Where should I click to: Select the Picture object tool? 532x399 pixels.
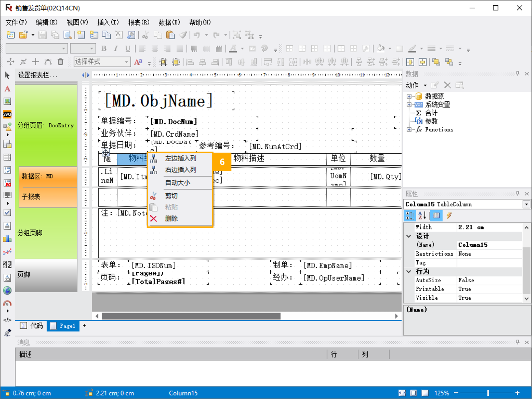tap(7, 101)
